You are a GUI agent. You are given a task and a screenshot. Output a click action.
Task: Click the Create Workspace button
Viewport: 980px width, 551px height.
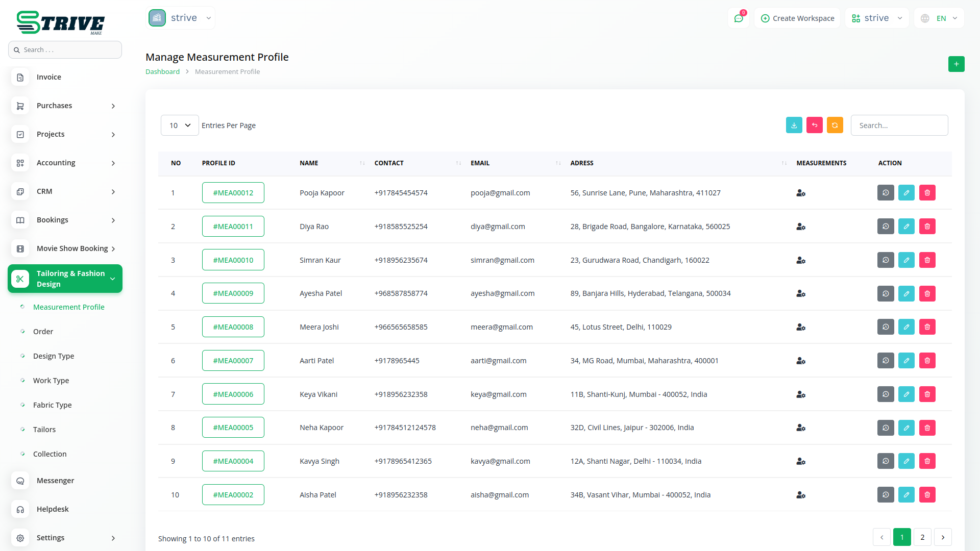[797, 18]
